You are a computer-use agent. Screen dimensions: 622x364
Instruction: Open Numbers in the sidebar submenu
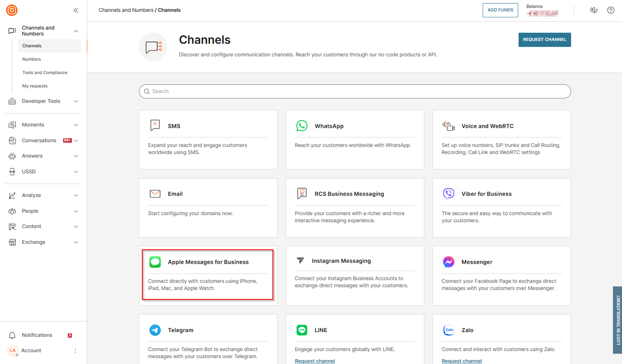(32, 59)
